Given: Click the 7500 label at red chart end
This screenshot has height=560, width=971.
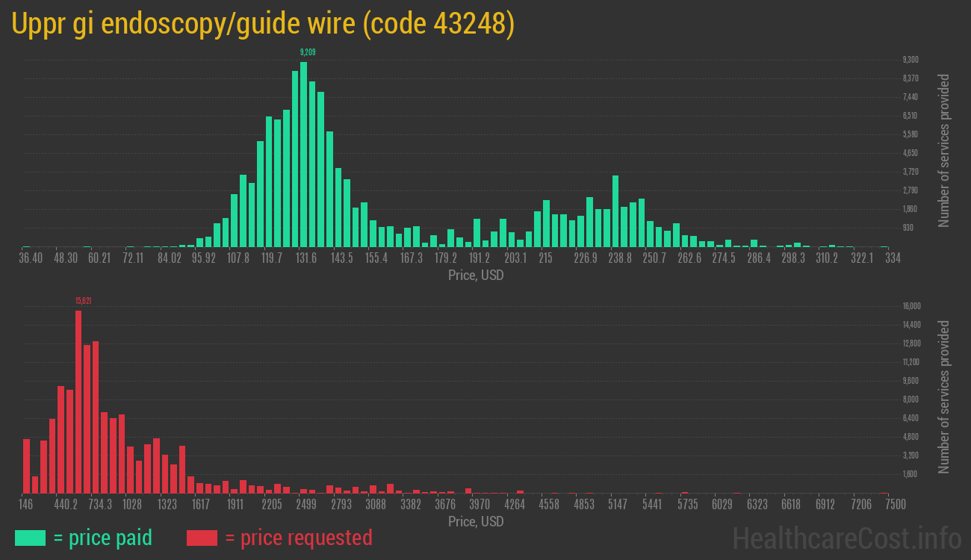Looking at the screenshot, I should click(x=884, y=505).
